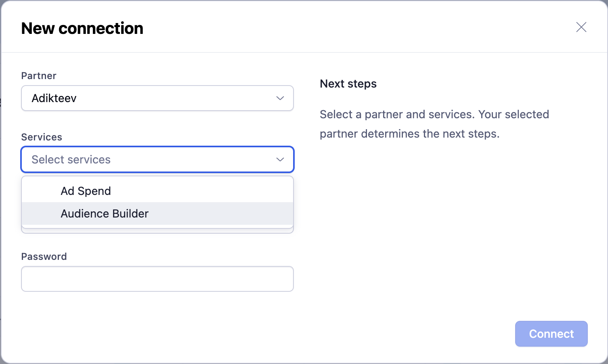Screen dimensions: 608x364
Task: Click blank footer area left of Connect button
Action: point(283,334)
